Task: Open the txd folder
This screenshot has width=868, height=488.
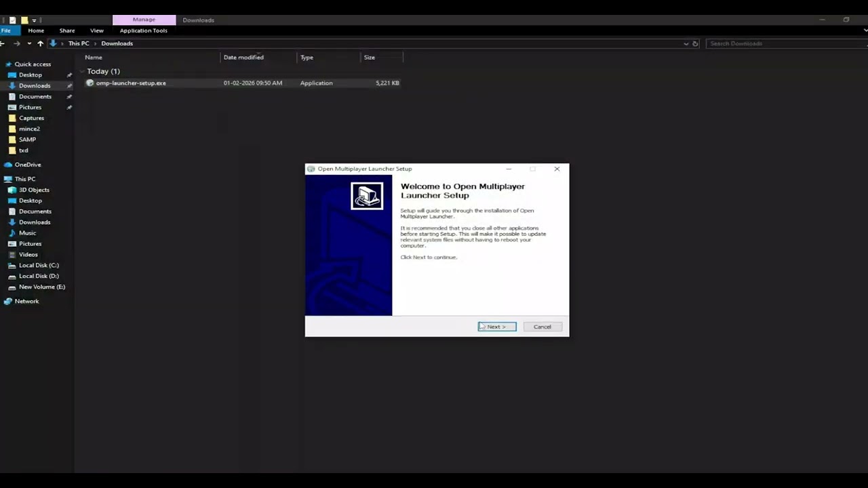Action: (23, 150)
